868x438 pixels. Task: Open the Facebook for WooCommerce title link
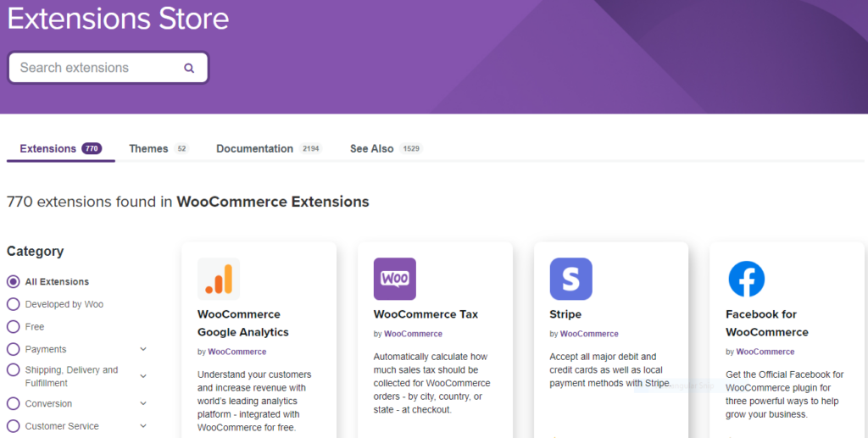point(766,323)
